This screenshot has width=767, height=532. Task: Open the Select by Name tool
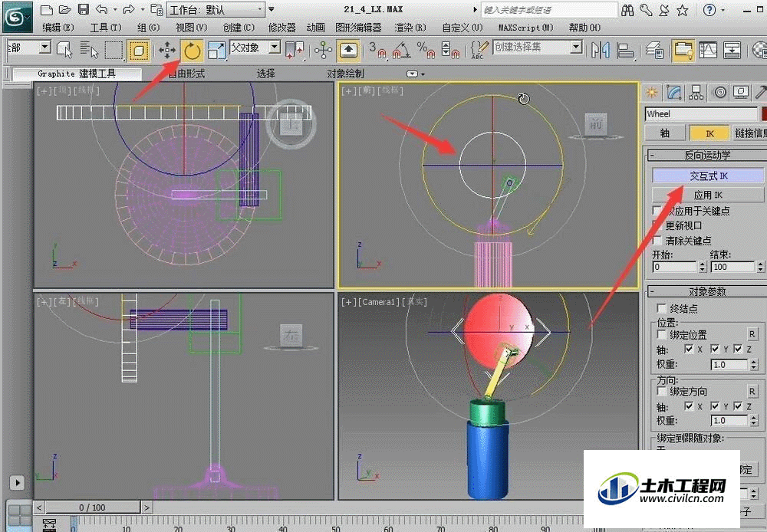(x=89, y=49)
